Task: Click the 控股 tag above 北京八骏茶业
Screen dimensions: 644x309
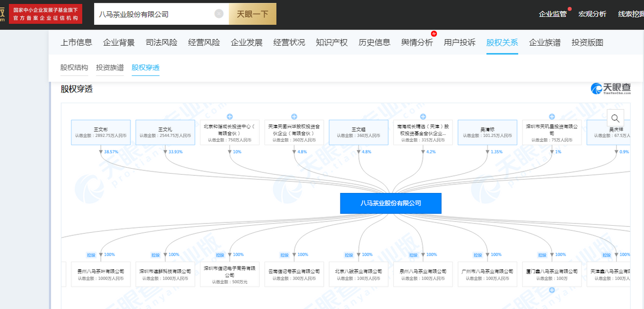Action: pos(349,255)
